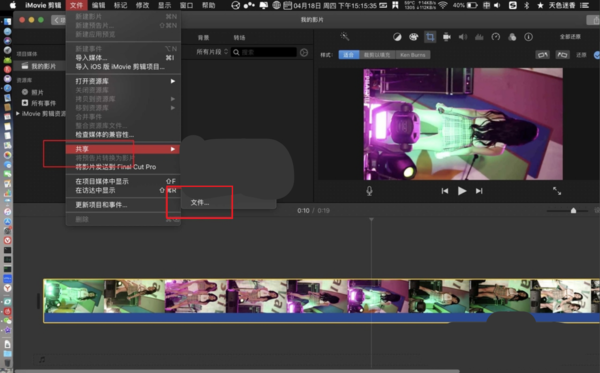Open the 编辑 menu
Viewport: 600px width, 373px height.
coord(98,5)
